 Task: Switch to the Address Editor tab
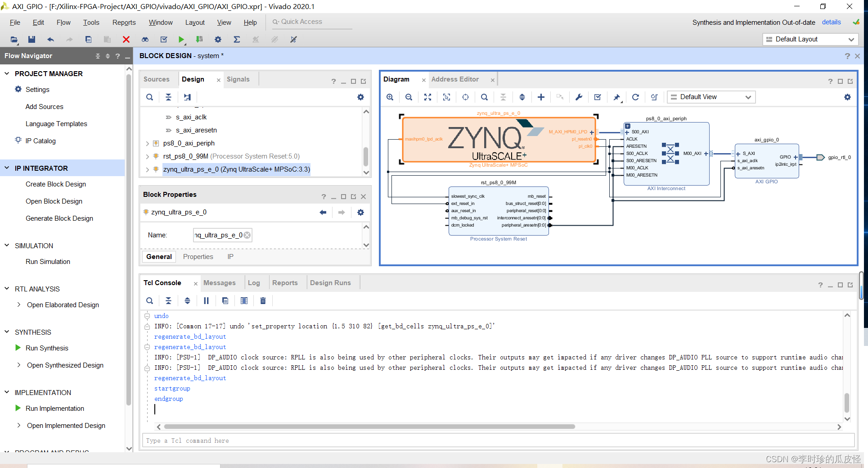coord(455,79)
